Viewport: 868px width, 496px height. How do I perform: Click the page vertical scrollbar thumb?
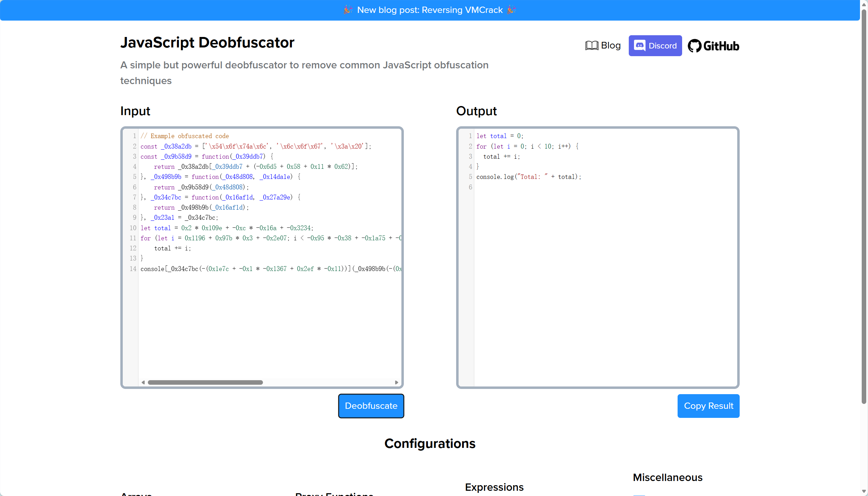point(864,206)
